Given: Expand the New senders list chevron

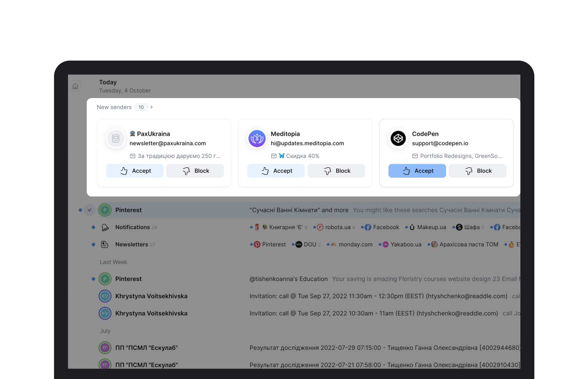Looking at the screenshot, I should point(151,107).
